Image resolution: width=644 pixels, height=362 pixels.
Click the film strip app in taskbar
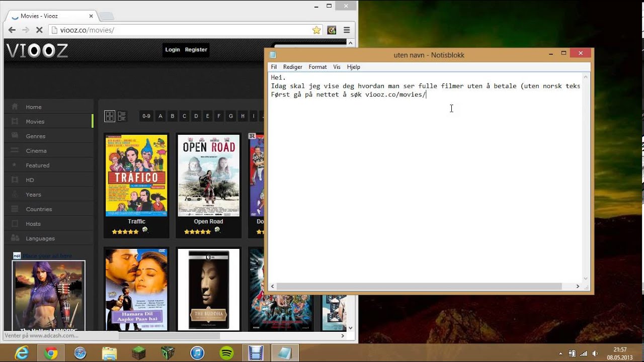coord(256,353)
